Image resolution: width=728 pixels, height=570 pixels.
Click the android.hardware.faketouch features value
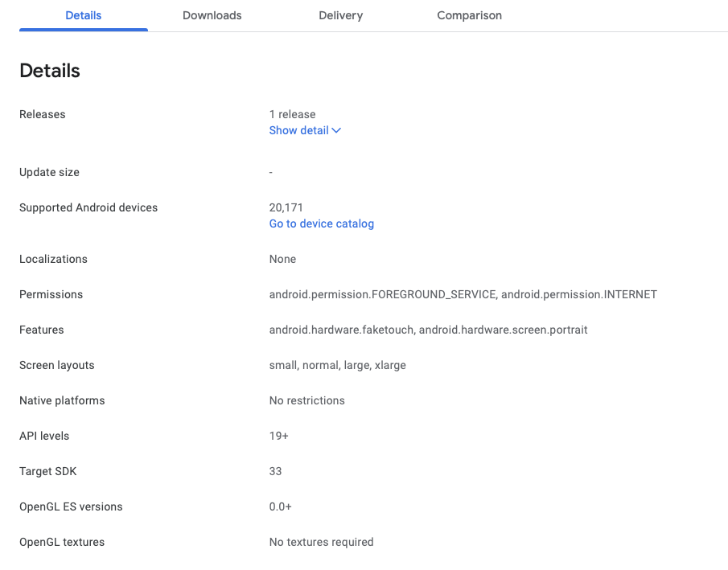click(x=341, y=330)
